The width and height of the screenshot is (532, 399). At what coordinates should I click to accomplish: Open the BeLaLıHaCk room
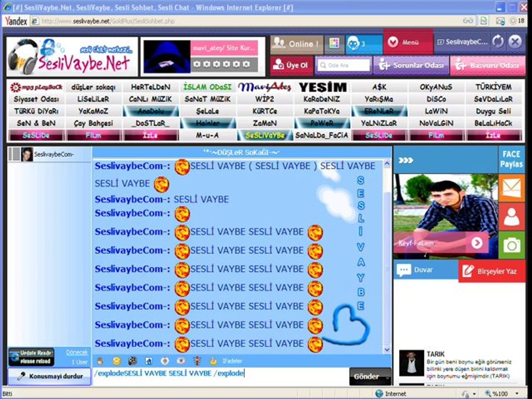click(493, 123)
